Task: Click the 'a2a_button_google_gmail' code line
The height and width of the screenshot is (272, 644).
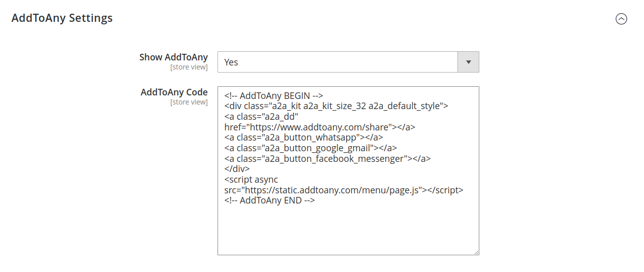Action: tap(311, 148)
